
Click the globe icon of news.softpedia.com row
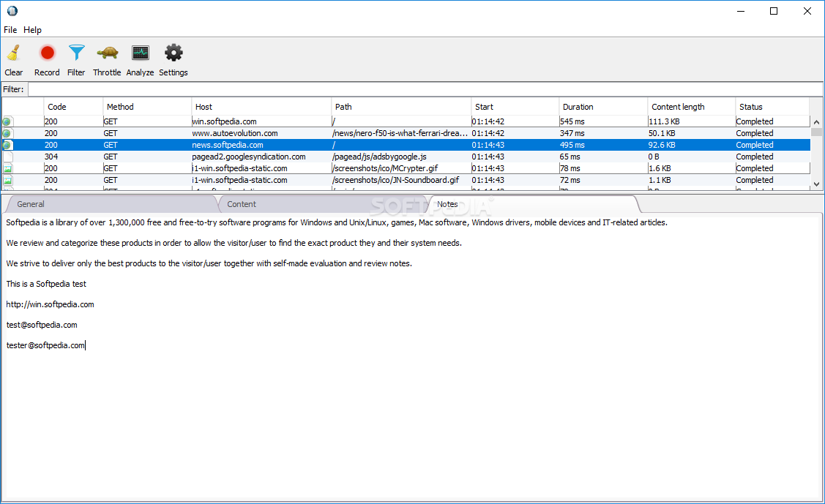(7, 145)
